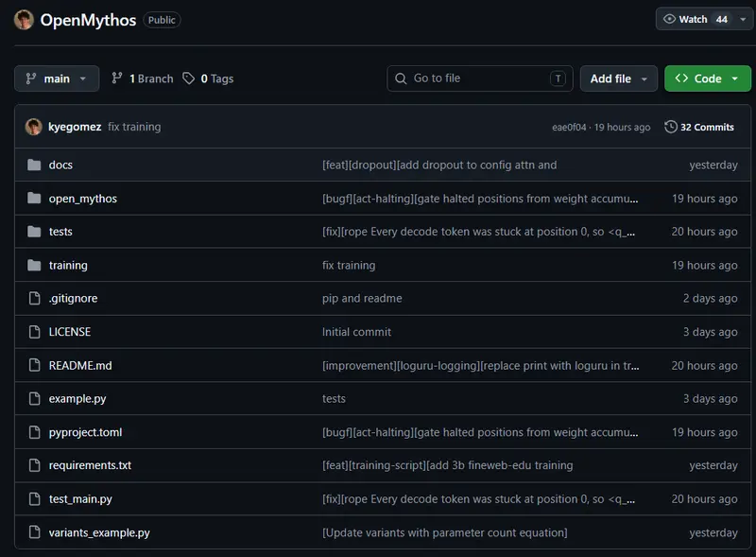Click the tests folder icon
The width and height of the screenshot is (756, 557).
34,232
